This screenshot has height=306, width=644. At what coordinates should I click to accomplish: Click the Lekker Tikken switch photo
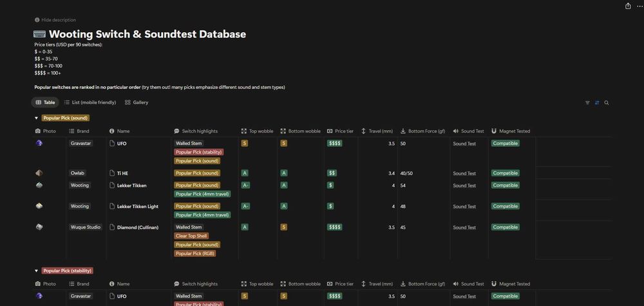[x=39, y=185]
